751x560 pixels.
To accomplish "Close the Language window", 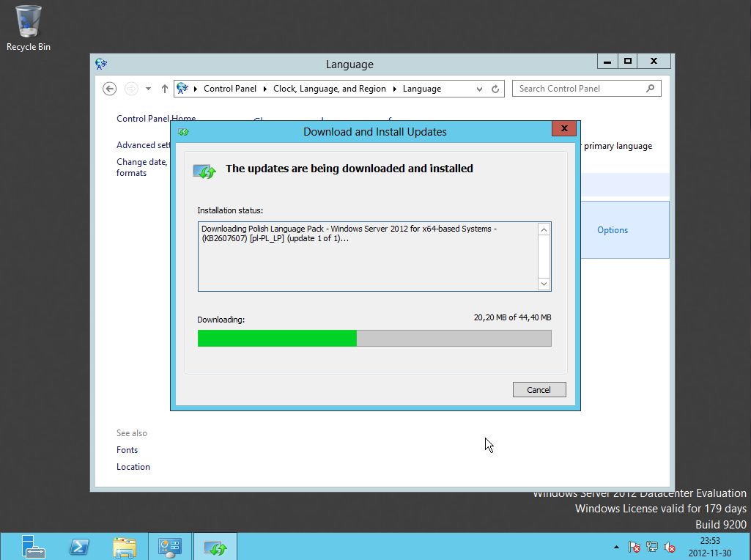I will coord(654,61).
